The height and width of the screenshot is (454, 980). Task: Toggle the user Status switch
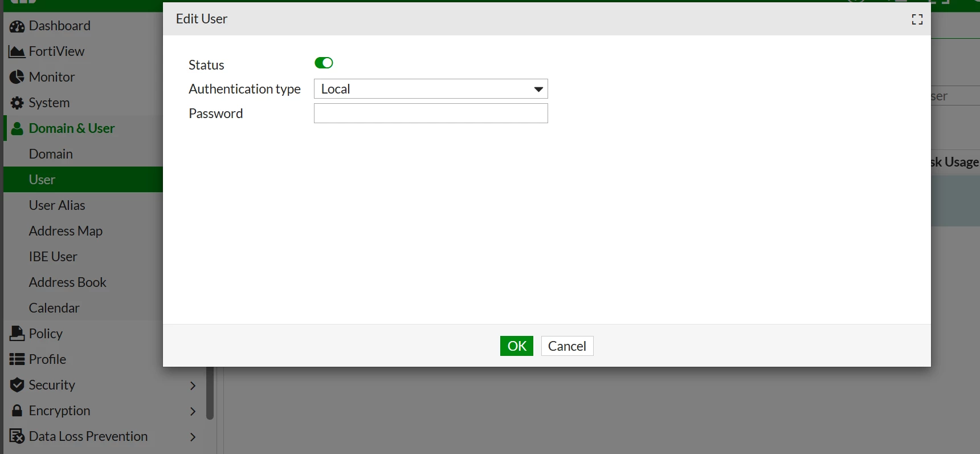click(x=324, y=63)
